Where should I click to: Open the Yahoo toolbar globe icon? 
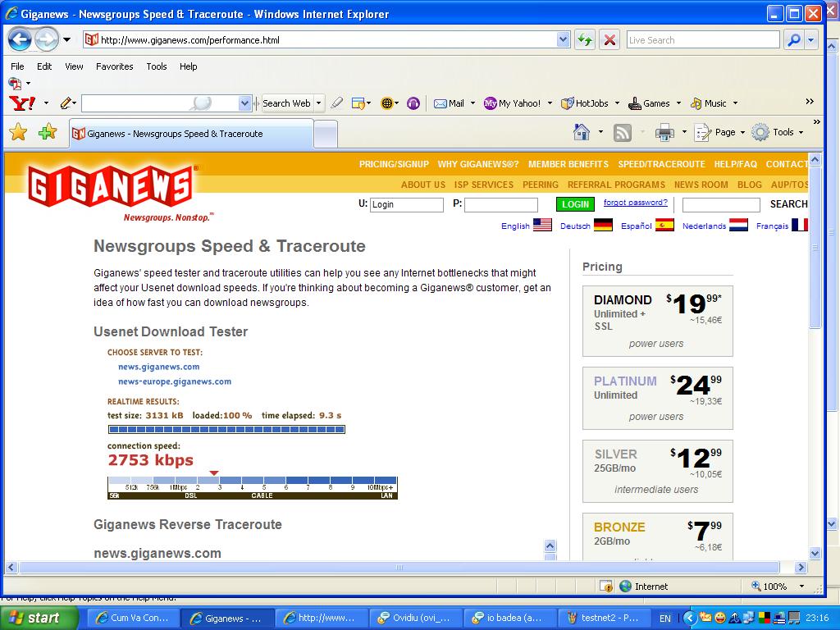[x=387, y=103]
